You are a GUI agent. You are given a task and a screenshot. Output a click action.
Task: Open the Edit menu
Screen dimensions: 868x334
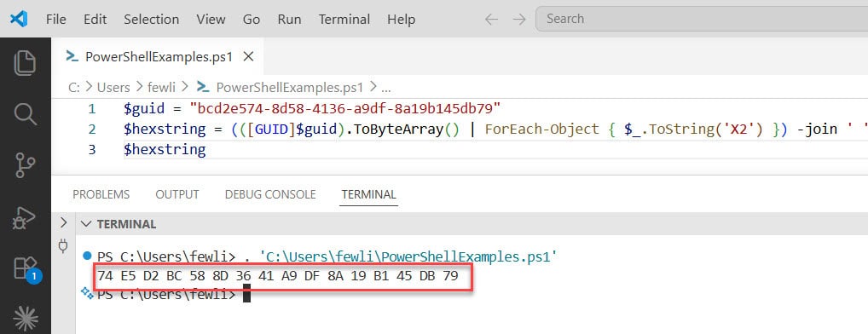(x=95, y=20)
